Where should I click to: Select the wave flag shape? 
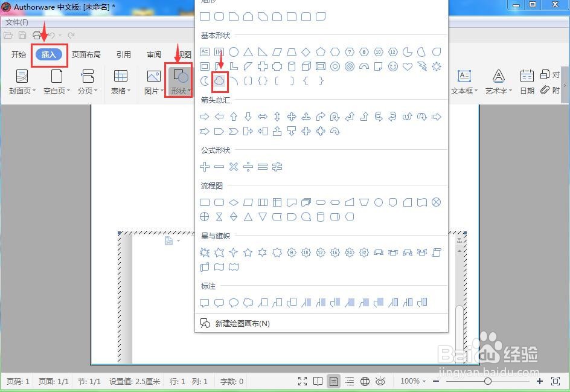[219, 267]
